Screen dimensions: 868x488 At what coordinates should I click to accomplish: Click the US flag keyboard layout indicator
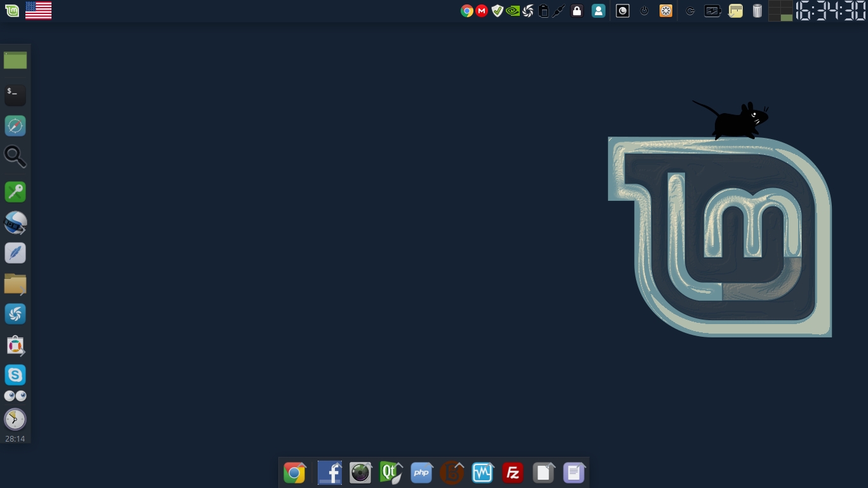point(38,11)
